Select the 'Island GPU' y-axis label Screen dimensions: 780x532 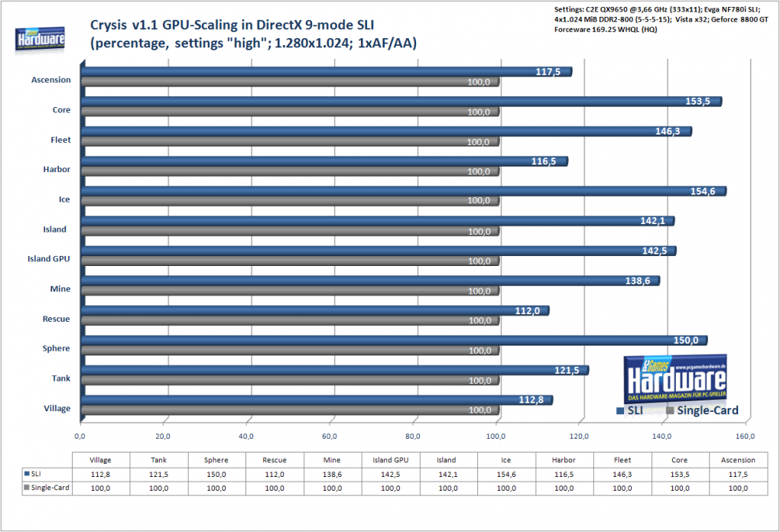[49, 258]
